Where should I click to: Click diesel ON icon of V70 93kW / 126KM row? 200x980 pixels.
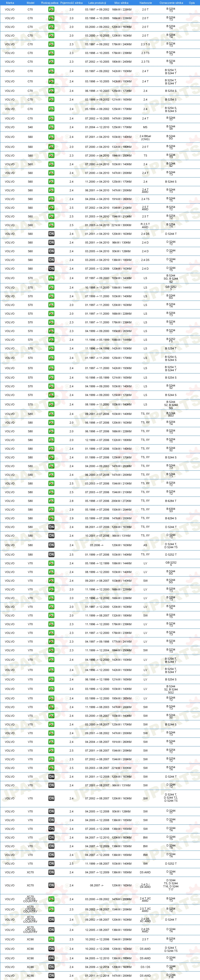(x=51, y=811)
